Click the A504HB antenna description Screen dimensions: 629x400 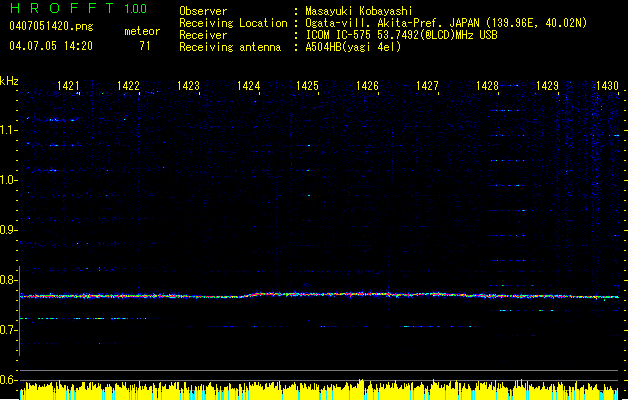[353, 46]
